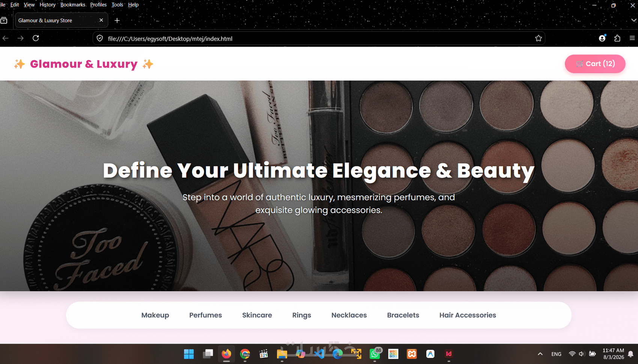Viewport: 638px width, 364px height.
Task: Go to the Rings category
Action: (x=302, y=315)
